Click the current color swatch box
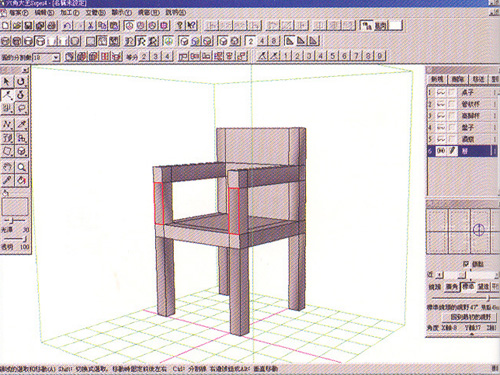The height and width of the screenshot is (375, 500). pyautogui.click(x=15, y=207)
